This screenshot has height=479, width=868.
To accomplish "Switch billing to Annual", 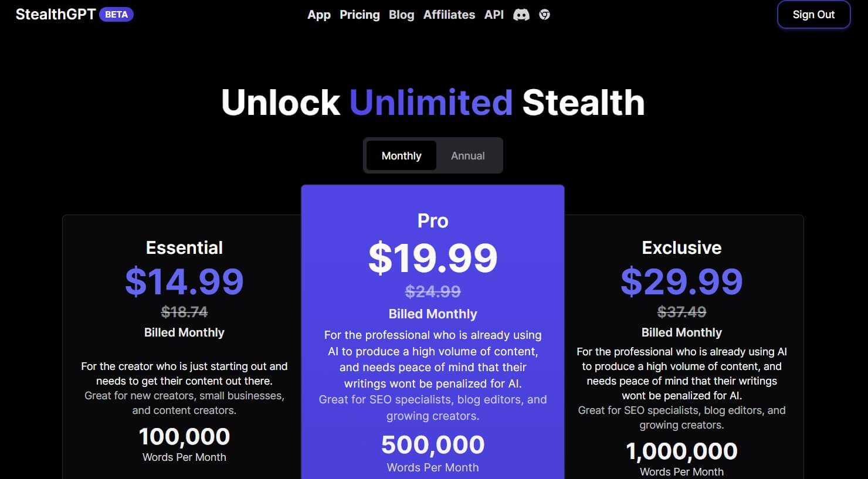I will pyautogui.click(x=467, y=156).
